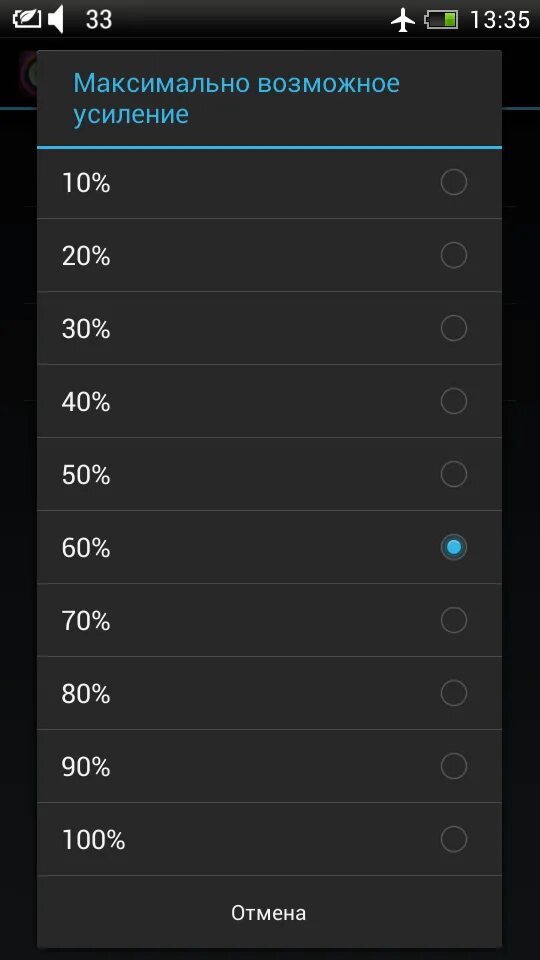Tap the app icon behind the dialog

(x=28, y=72)
